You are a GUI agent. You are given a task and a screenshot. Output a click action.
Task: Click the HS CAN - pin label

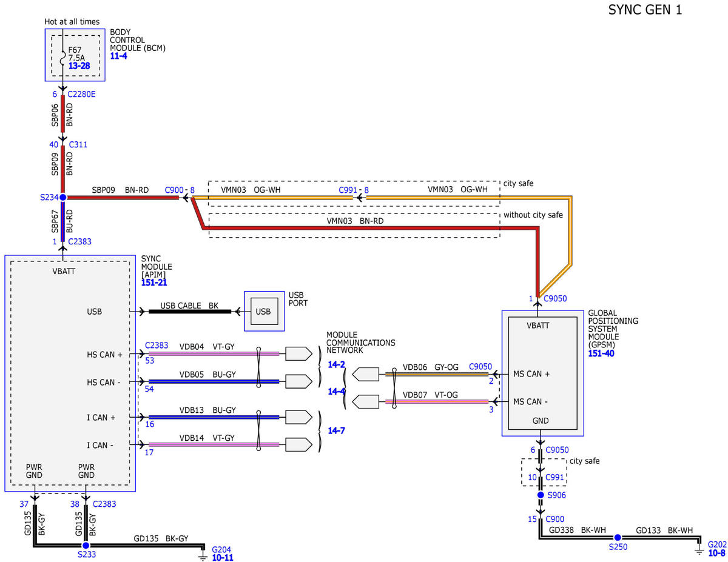[104, 382]
